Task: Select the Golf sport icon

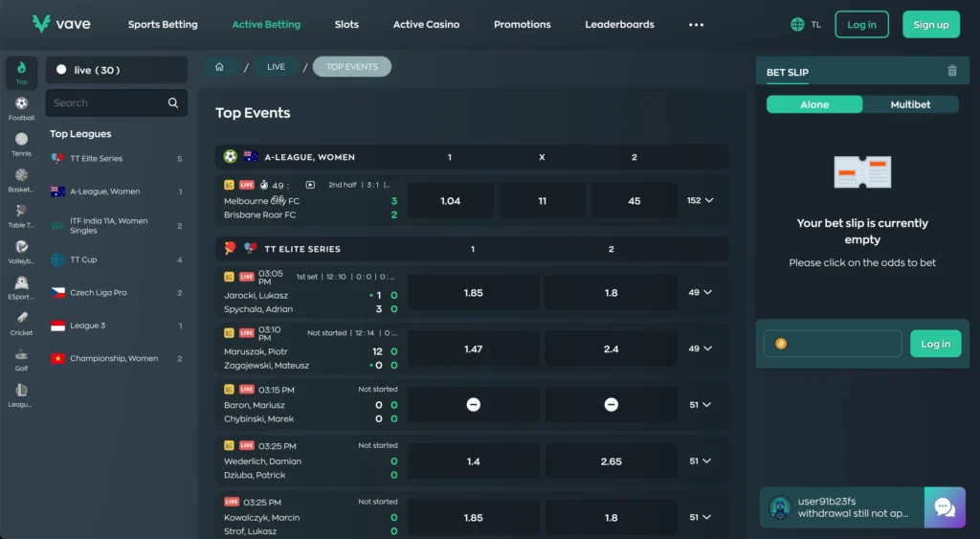Action: (21, 359)
